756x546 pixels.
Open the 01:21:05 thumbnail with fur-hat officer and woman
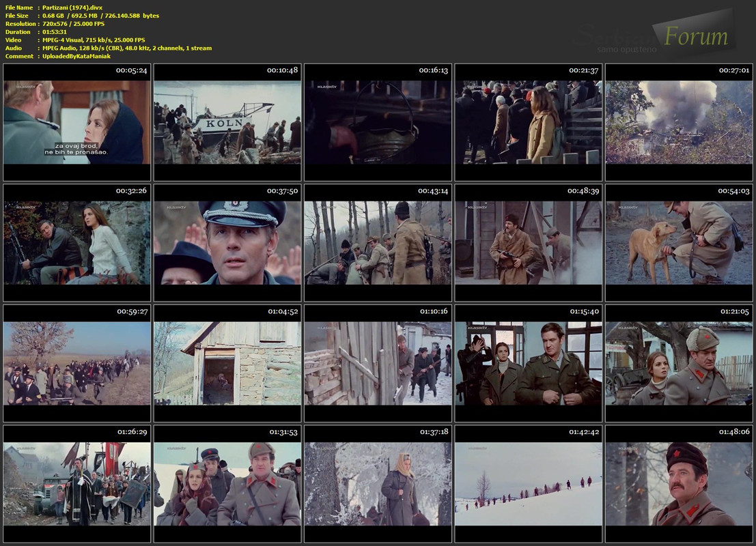[x=679, y=363]
